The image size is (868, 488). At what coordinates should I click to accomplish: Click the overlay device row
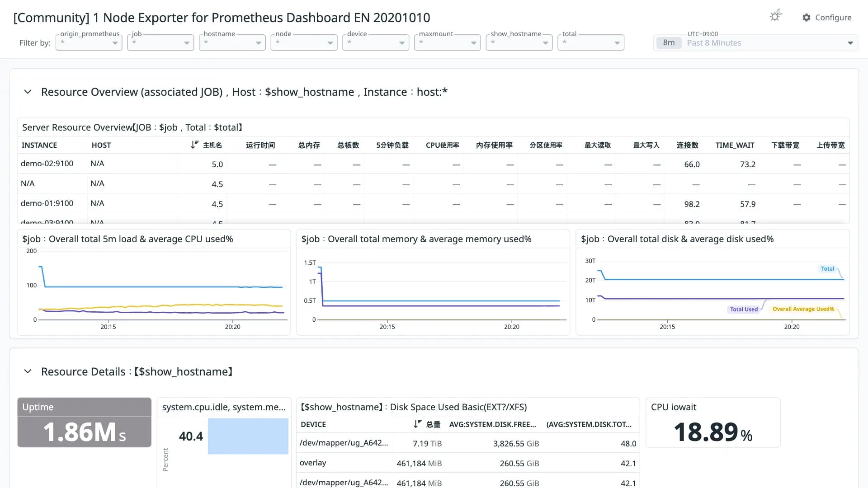(468, 463)
